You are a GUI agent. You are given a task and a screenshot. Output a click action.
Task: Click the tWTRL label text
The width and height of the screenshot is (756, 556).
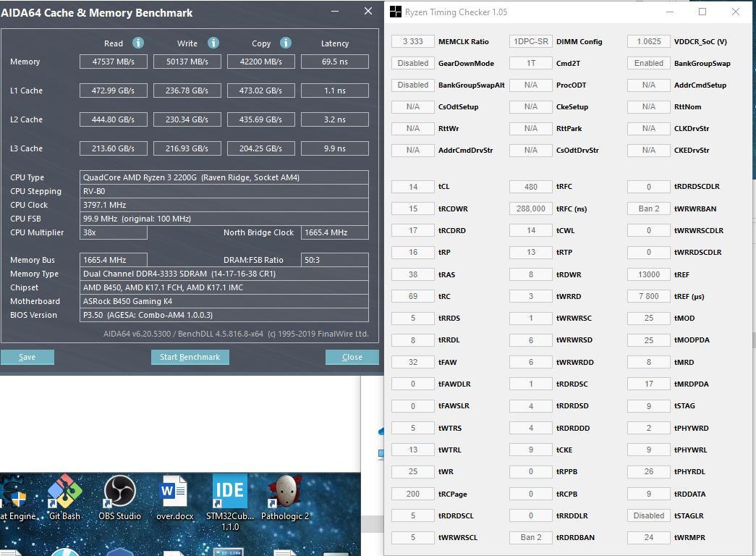point(450,450)
